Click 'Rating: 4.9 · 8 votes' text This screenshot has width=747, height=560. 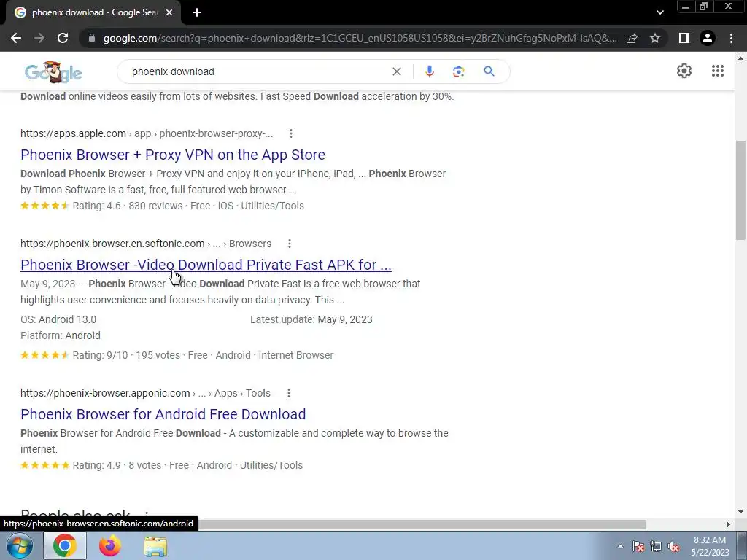pyautogui.click(x=117, y=466)
